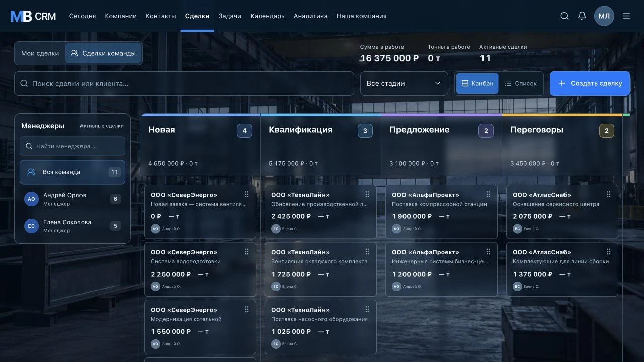Focus the «Найти менеджера» search field

72,146
